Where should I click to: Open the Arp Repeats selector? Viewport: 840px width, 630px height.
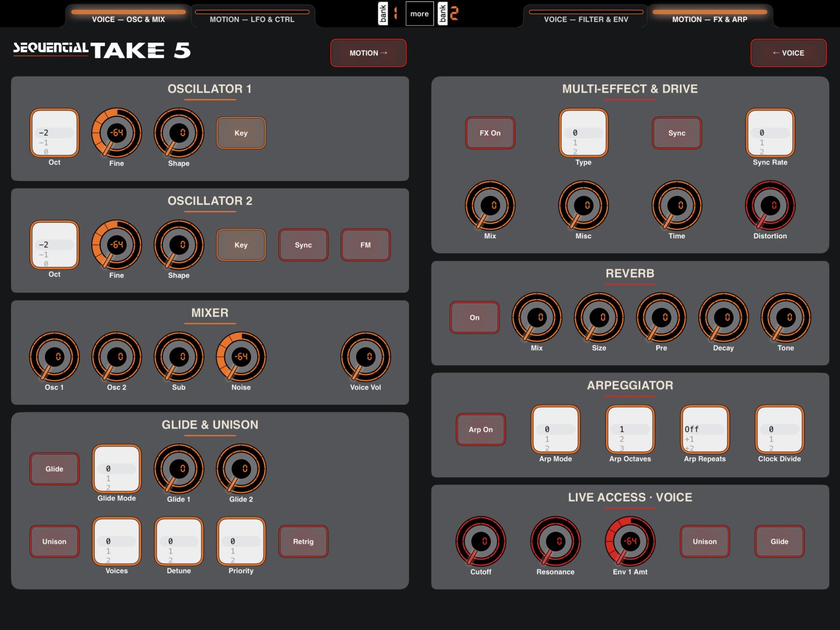tap(705, 430)
